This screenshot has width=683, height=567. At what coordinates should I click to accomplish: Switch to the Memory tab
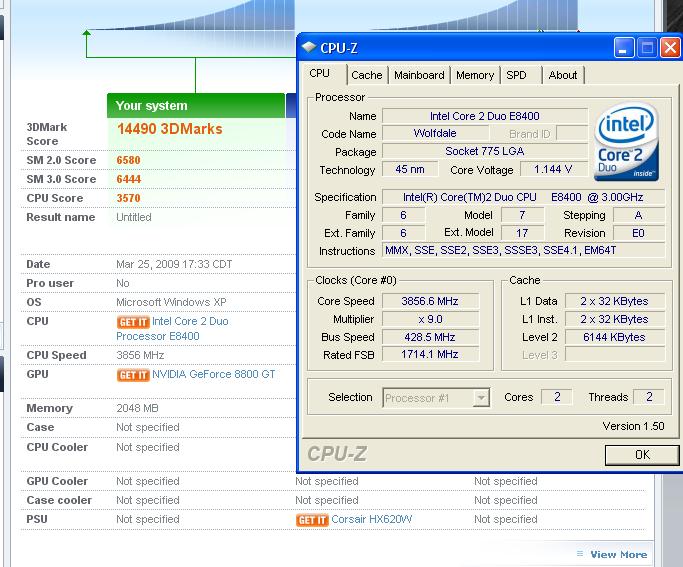[475, 75]
